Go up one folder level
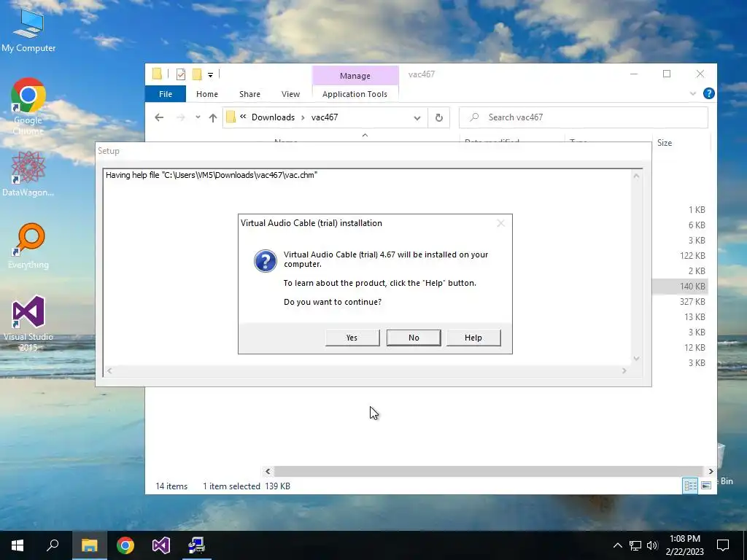The image size is (747, 560). 213,117
